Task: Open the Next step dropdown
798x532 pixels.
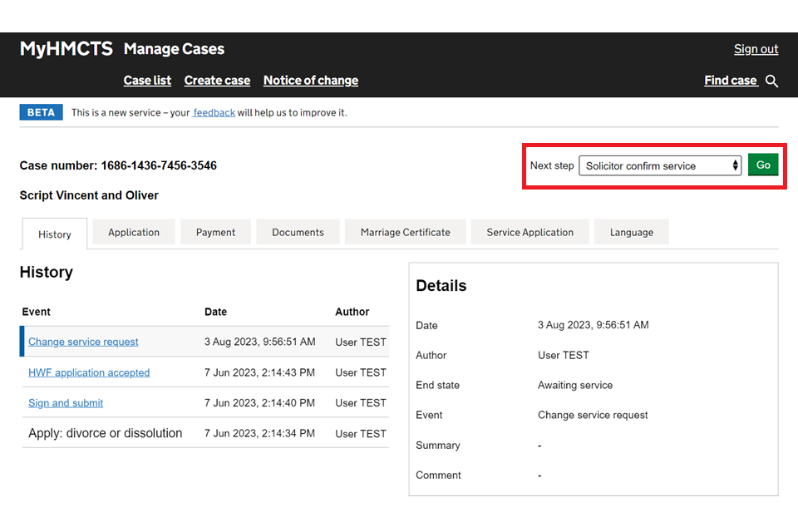Action: 659,165
